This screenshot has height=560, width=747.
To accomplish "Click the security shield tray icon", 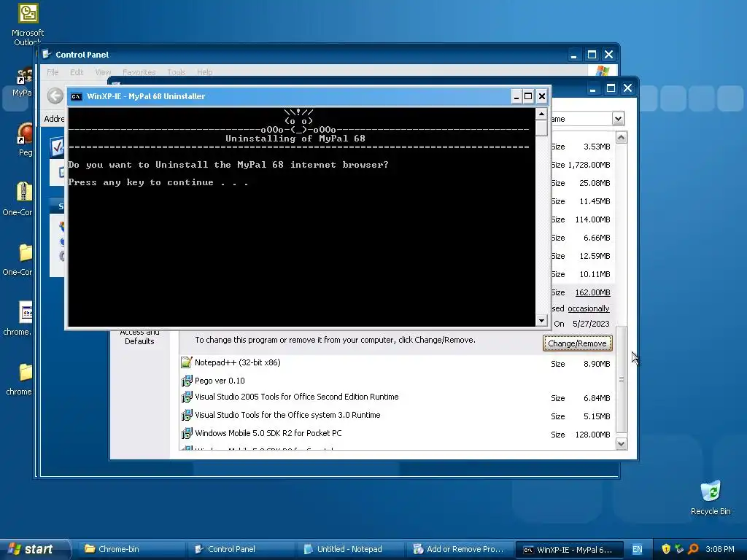I will click(x=666, y=549).
